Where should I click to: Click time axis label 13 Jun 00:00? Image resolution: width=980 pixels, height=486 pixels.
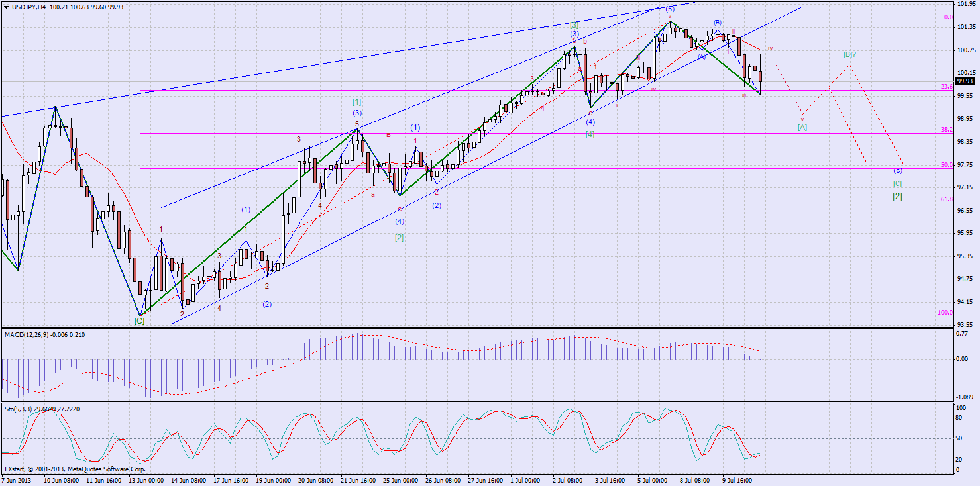coord(146,481)
